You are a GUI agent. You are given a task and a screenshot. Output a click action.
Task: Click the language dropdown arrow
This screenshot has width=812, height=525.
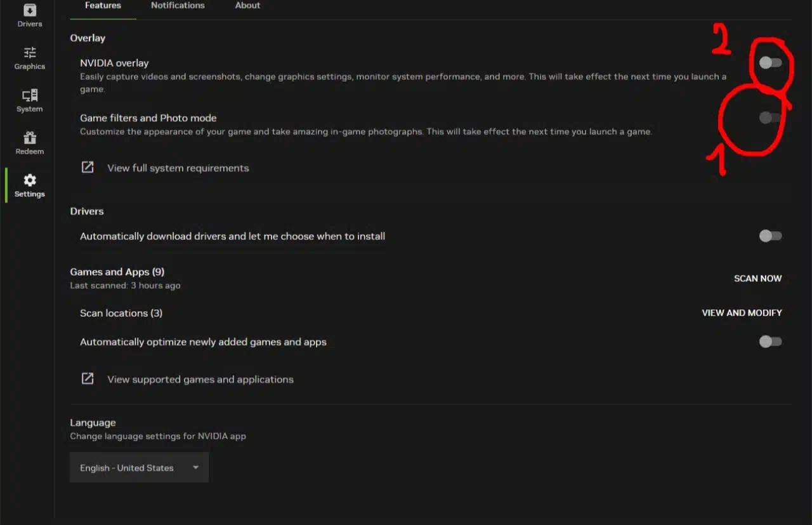[x=195, y=468]
